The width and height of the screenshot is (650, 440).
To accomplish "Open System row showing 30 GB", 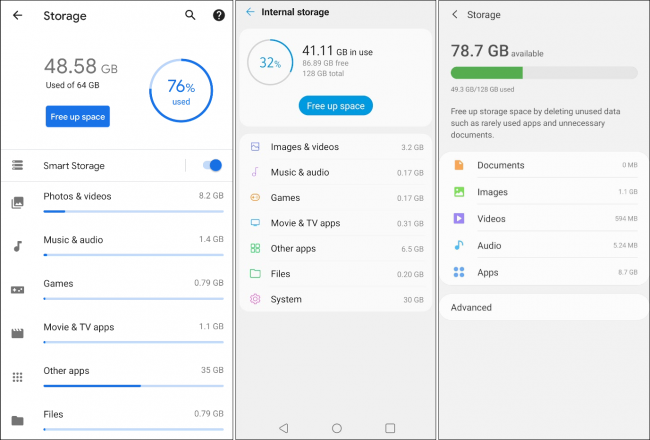I will coord(336,299).
